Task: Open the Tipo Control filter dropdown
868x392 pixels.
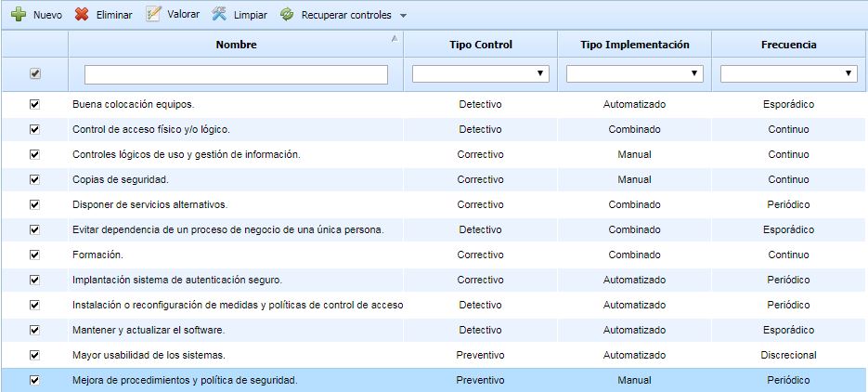Action: pos(480,73)
